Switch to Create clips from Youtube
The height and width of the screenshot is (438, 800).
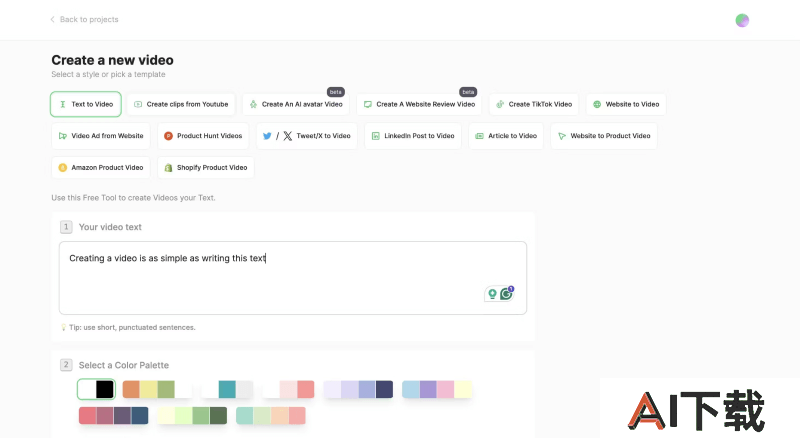coord(181,104)
